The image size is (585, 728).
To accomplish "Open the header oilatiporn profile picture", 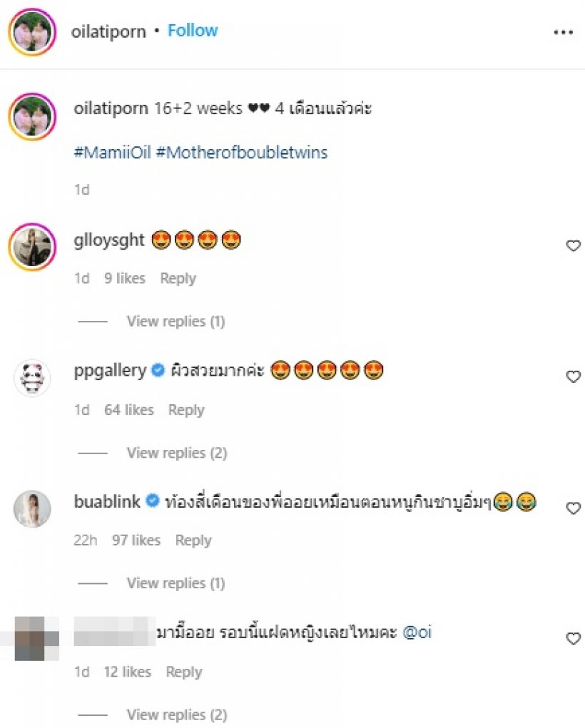I will pos(32,31).
